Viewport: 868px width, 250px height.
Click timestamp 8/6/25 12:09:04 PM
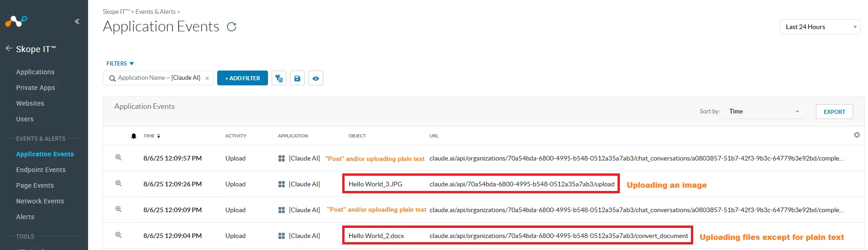pyautogui.click(x=172, y=236)
